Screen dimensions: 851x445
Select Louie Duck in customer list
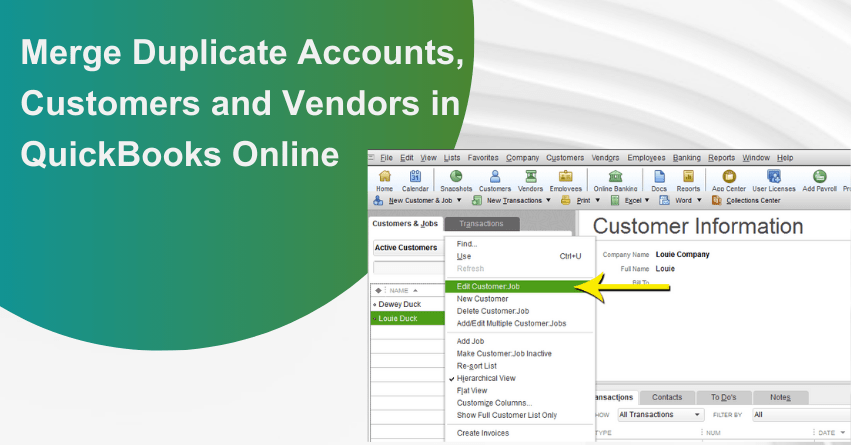point(408,319)
